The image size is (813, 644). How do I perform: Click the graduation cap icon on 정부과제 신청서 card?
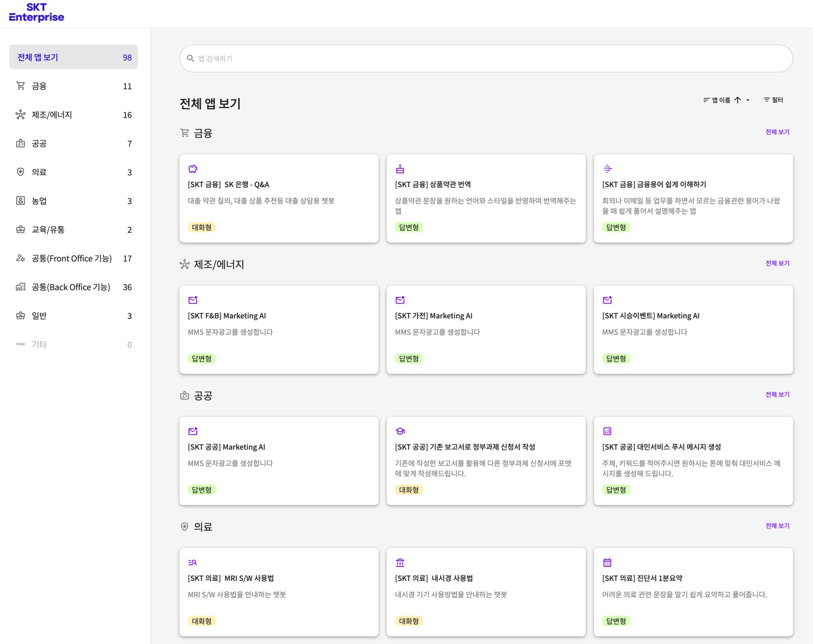[400, 432]
